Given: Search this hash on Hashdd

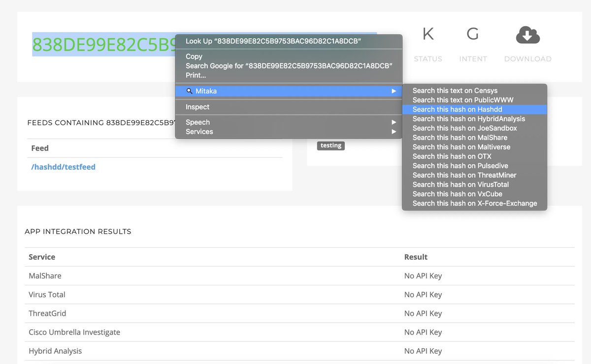Looking at the screenshot, I should coord(474,109).
